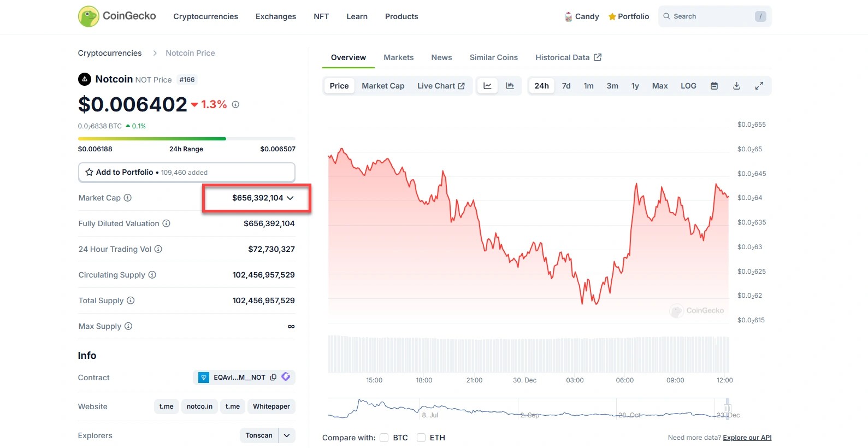Open Explorers dropdown arrow next to Tonscan
The image size is (868, 448).
(287, 435)
